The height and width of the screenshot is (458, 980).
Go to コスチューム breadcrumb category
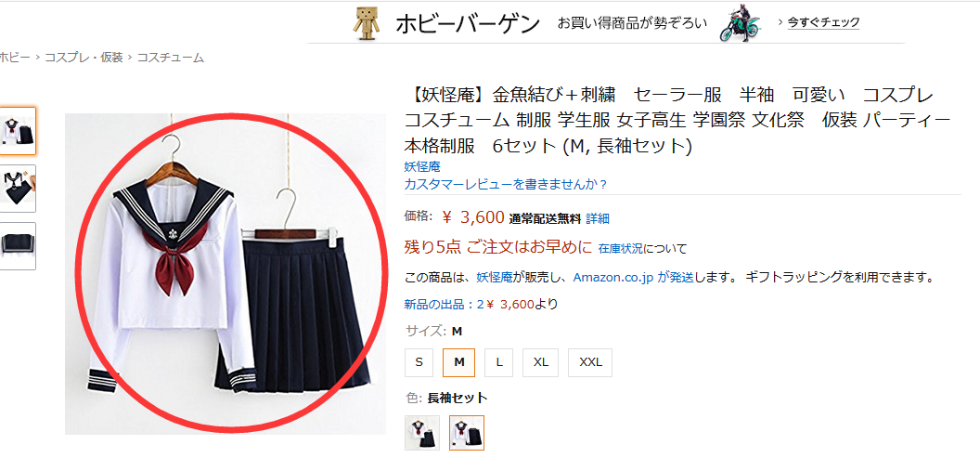pos(171,58)
